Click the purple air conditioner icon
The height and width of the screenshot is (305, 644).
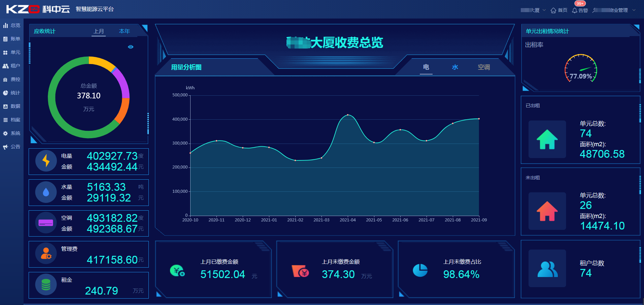point(46,223)
